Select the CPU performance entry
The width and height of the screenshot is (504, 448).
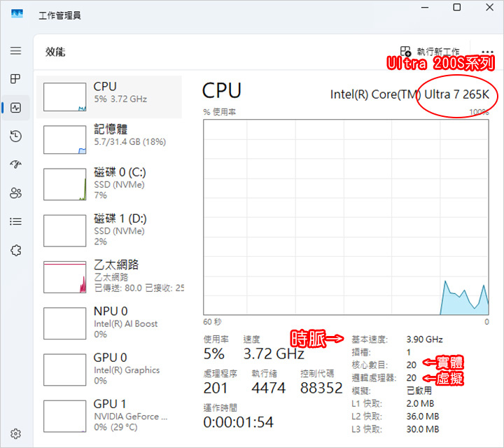tap(109, 97)
